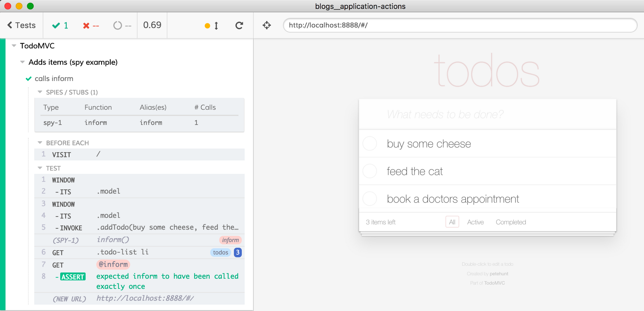
Task: Collapse the Adds items (spy example) suite
Action: coord(22,62)
